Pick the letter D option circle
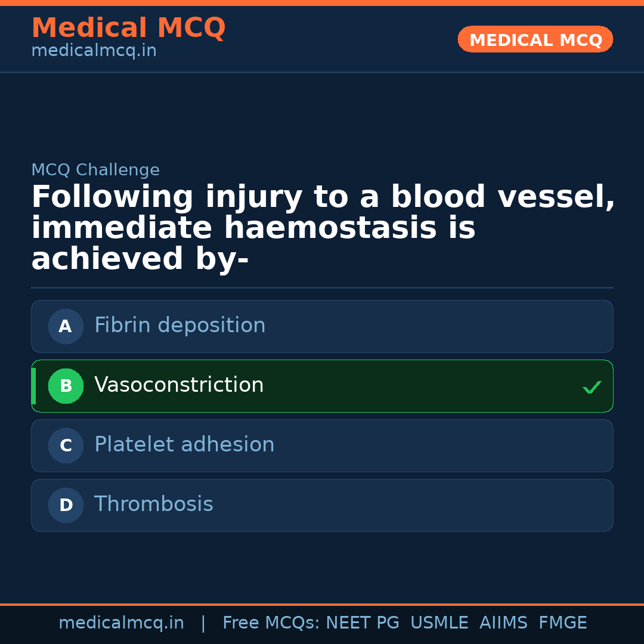The image size is (644, 644). [x=66, y=505]
